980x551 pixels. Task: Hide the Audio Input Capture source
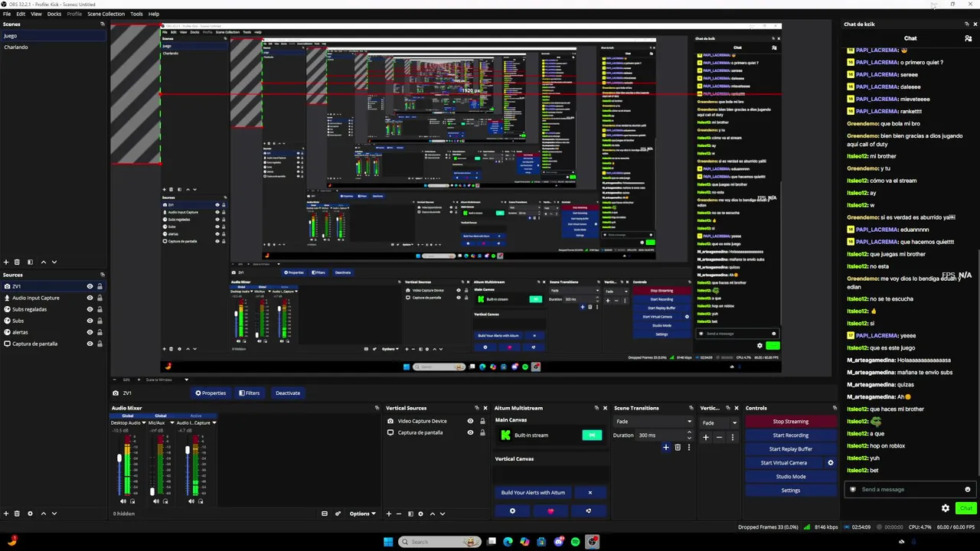(x=90, y=298)
